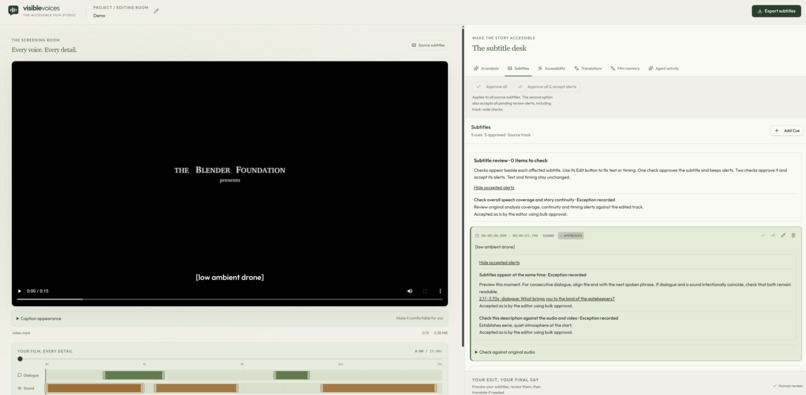Click the '[low ambient drone]' cue text
This screenshot has height=395, width=806.
coord(494,247)
